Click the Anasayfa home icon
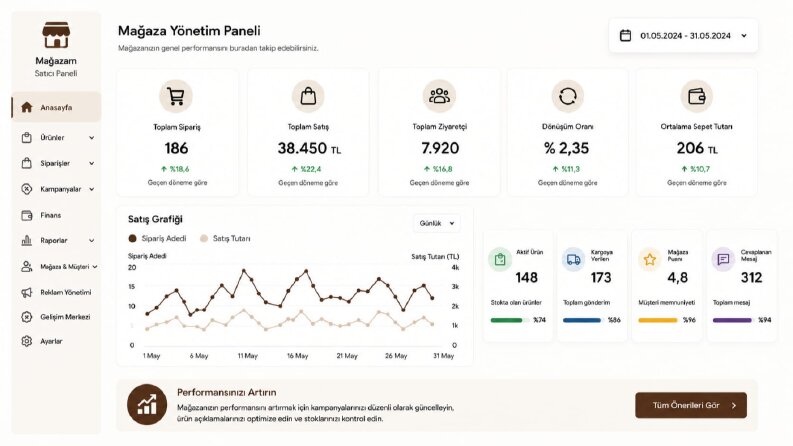 pyautogui.click(x=27, y=107)
